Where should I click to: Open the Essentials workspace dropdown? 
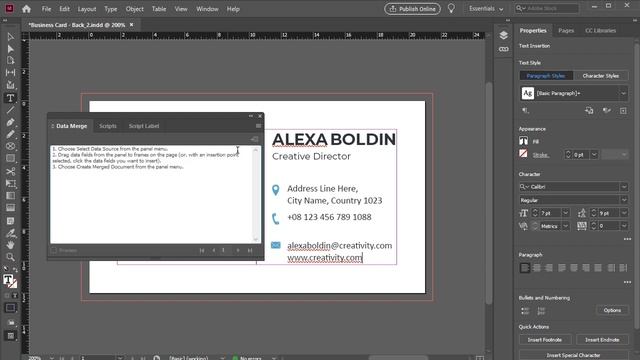click(x=486, y=9)
